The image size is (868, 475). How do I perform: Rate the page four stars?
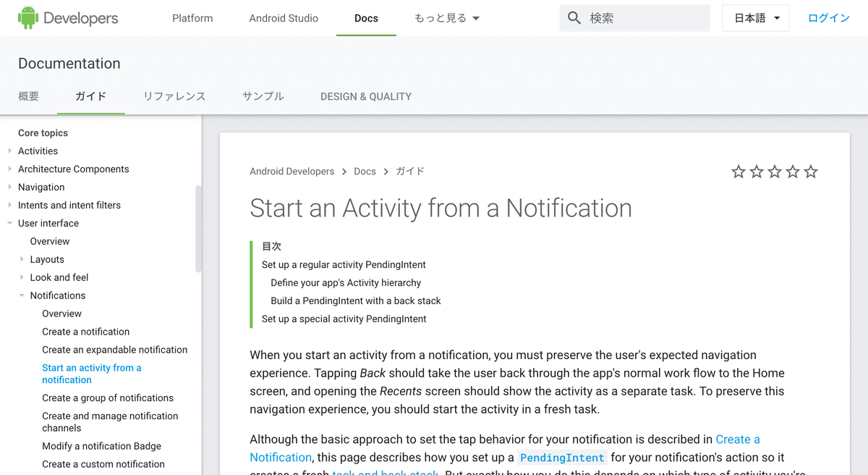tap(793, 172)
